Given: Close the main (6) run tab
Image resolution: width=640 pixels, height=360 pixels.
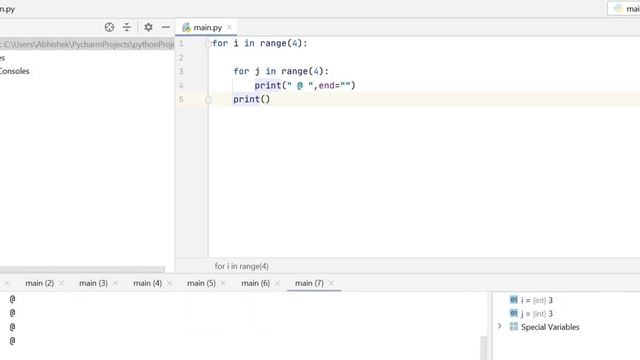Looking at the screenshot, I should 277,283.
